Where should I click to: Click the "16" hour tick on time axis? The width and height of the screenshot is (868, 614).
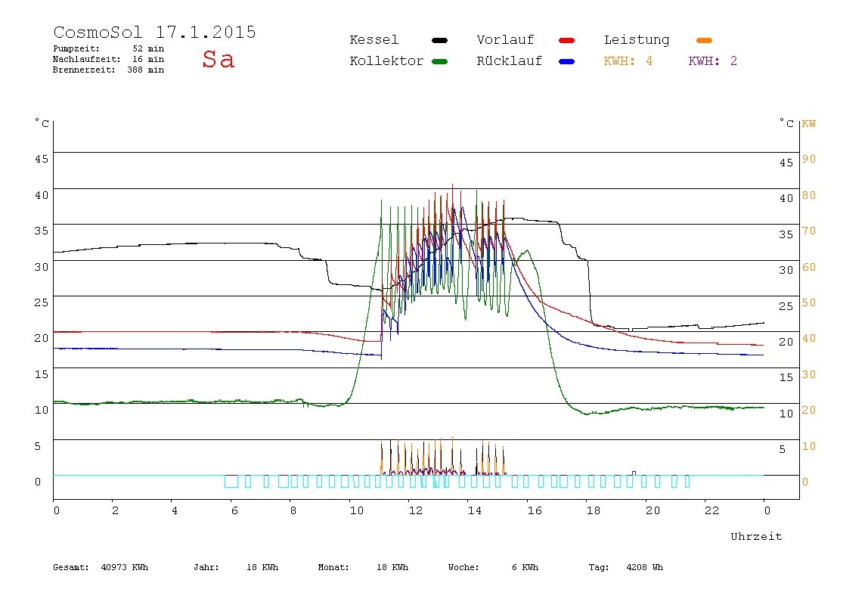click(535, 510)
